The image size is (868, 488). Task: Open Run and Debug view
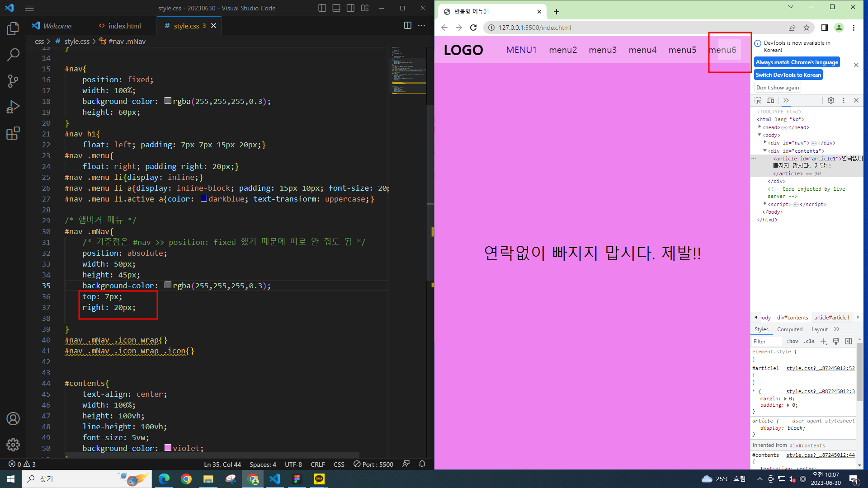[x=13, y=107]
